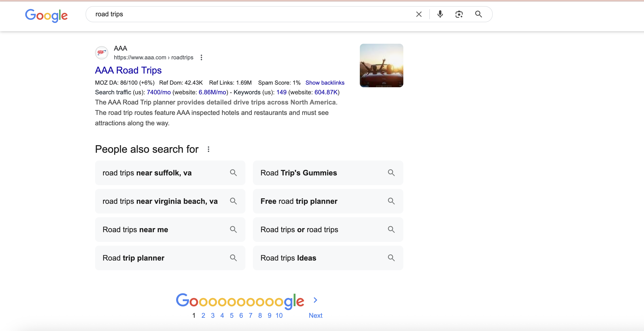This screenshot has width=644, height=331.
Task: Search road trips near virginia beach, va
Action: click(x=170, y=201)
